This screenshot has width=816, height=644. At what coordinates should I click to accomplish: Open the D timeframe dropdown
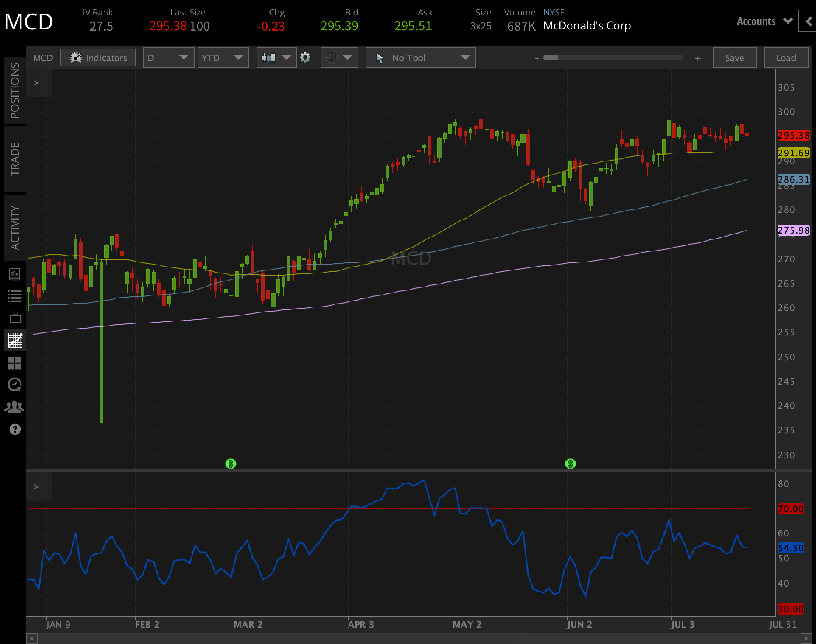168,57
